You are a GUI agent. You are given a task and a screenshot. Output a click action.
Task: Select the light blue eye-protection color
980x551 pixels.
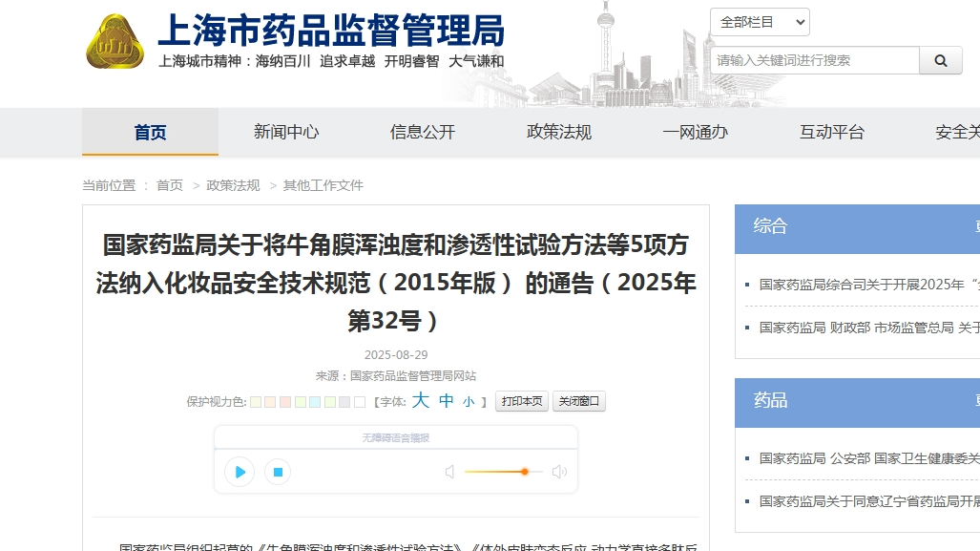[315, 402]
